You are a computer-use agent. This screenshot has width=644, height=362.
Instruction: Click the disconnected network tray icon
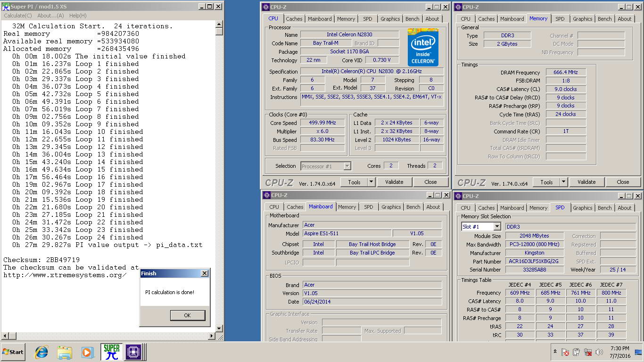point(588,352)
